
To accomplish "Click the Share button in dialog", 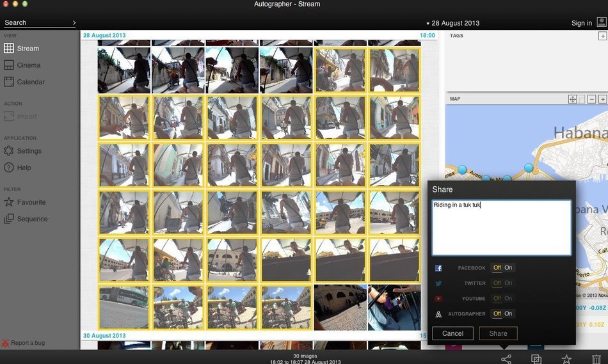I will pos(499,333).
